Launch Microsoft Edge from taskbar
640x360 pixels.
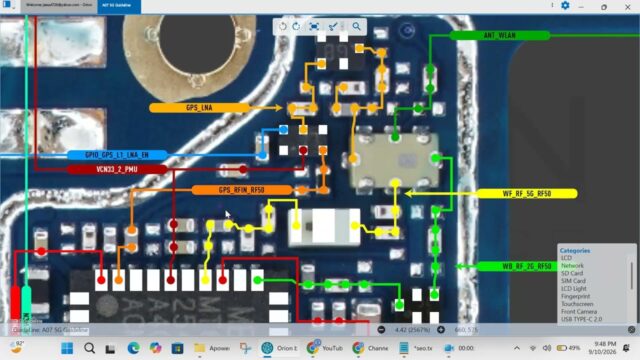(133, 348)
